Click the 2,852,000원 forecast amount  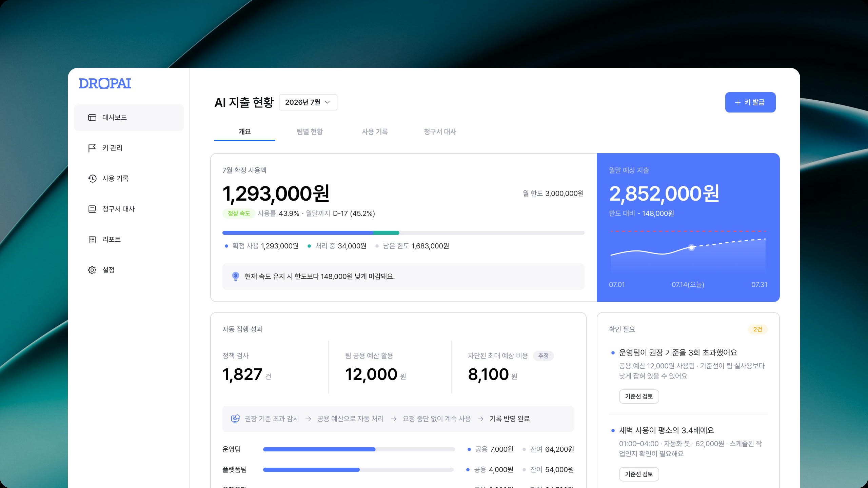pyautogui.click(x=664, y=194)
